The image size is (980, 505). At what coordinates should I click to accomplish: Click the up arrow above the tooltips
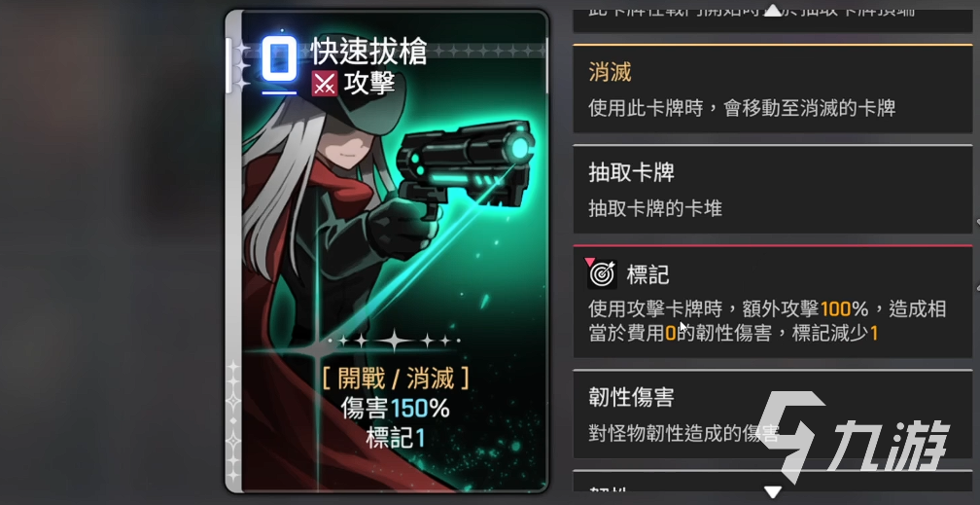pyautogui.click(x=773, y=11)
